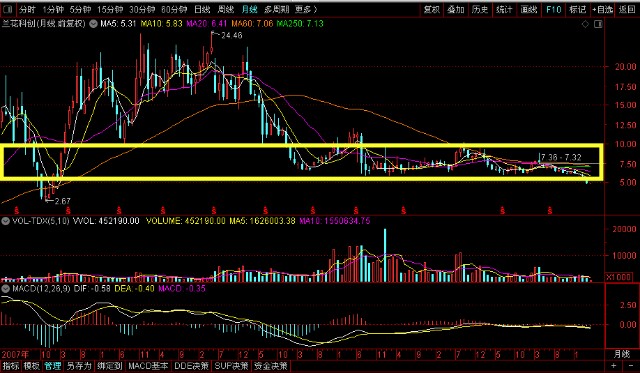The image size is (640, 373).
Task: Toggle the panel layout icon in chart header
Action: (x=598, y=24)
